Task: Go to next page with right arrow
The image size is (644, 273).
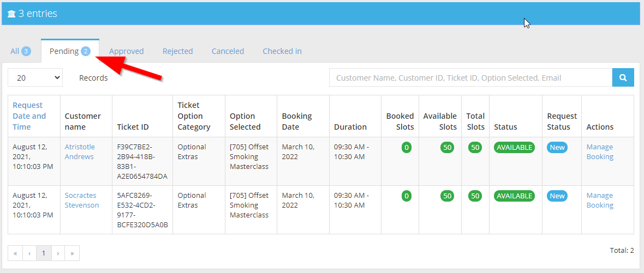Action: pyautogui.click(x=58, y=253)
